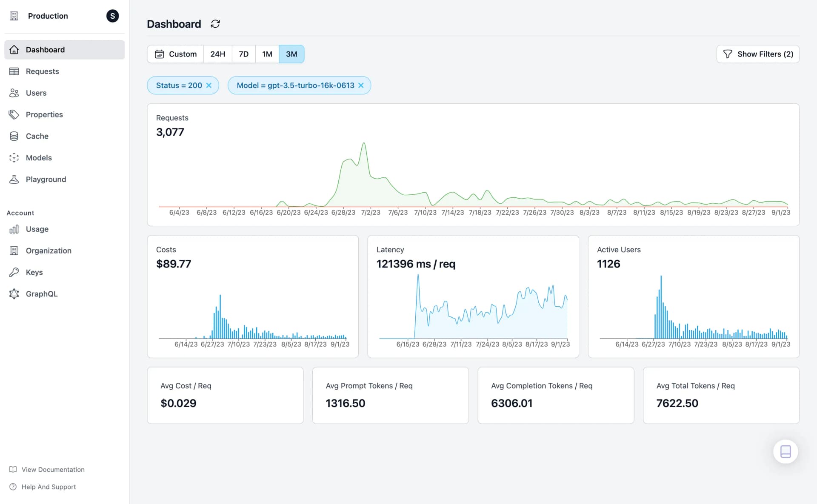Open the GraphQL page
Image resolution: width=817 pixels, height=504 pixels.
[x=41, y=294]
